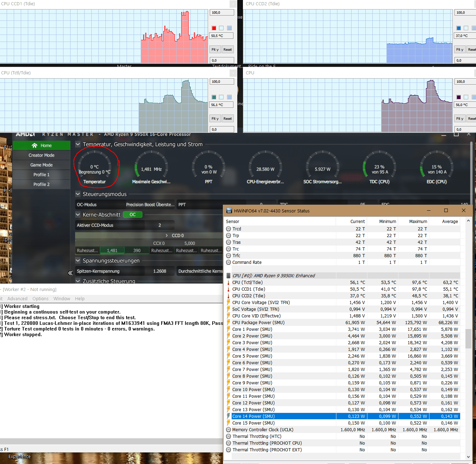
Task: Switch to Game Mode in Ryzen Master
Action: tap(41, 165)
